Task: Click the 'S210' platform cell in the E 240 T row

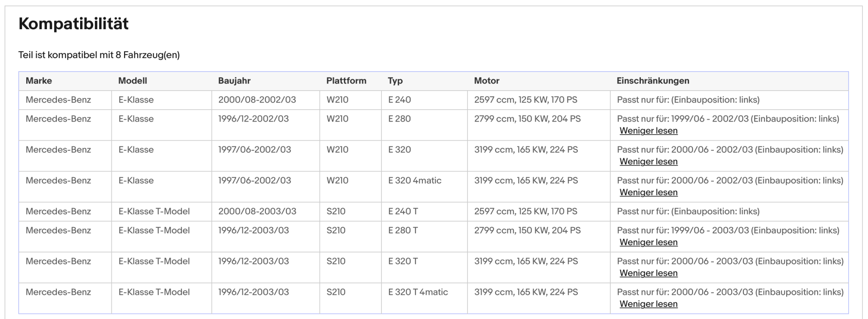Action: pos(336,211)
